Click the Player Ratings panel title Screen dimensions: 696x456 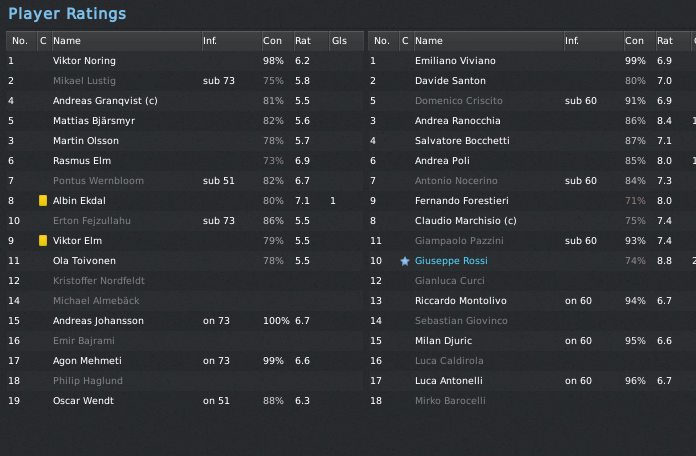[67, 14]
